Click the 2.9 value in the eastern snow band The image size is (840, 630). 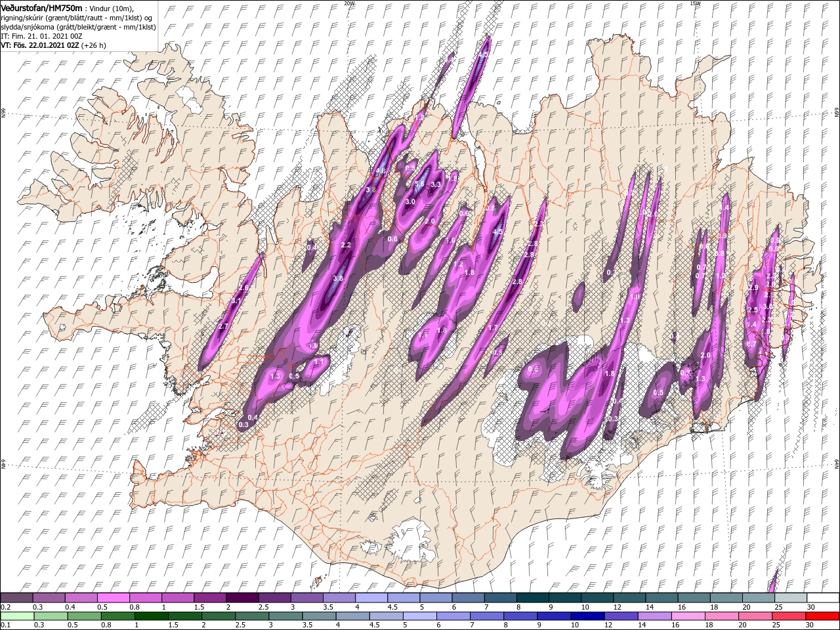[x=753, y=287]
